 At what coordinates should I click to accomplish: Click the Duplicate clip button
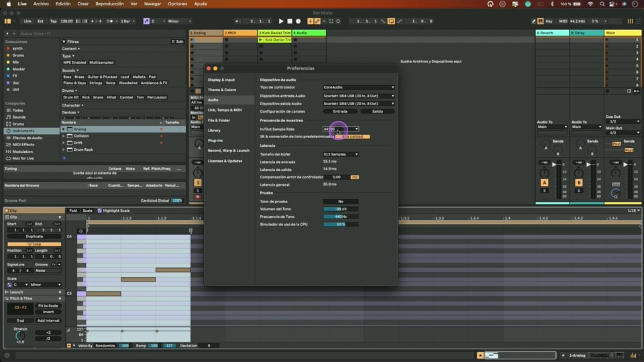34,237
